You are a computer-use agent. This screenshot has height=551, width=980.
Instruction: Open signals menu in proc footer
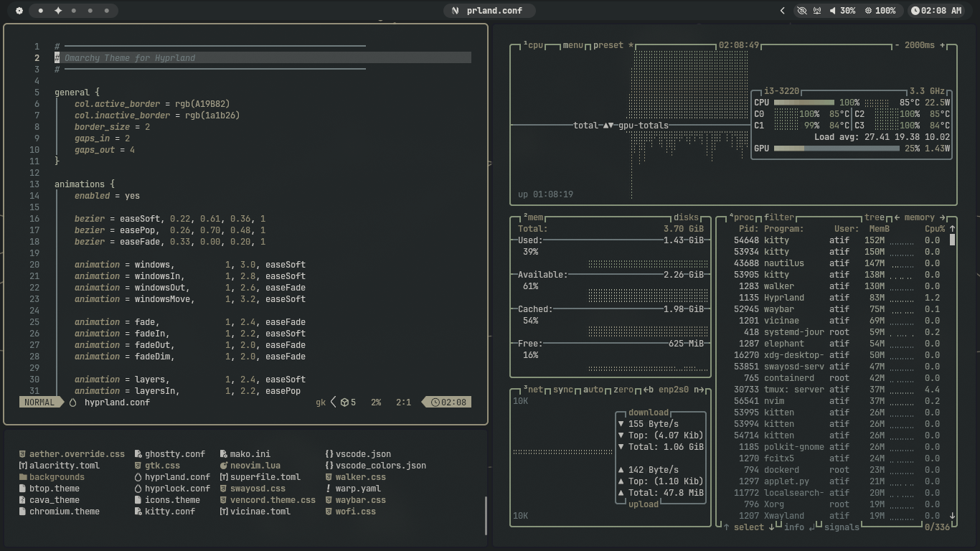coord(842,527)
